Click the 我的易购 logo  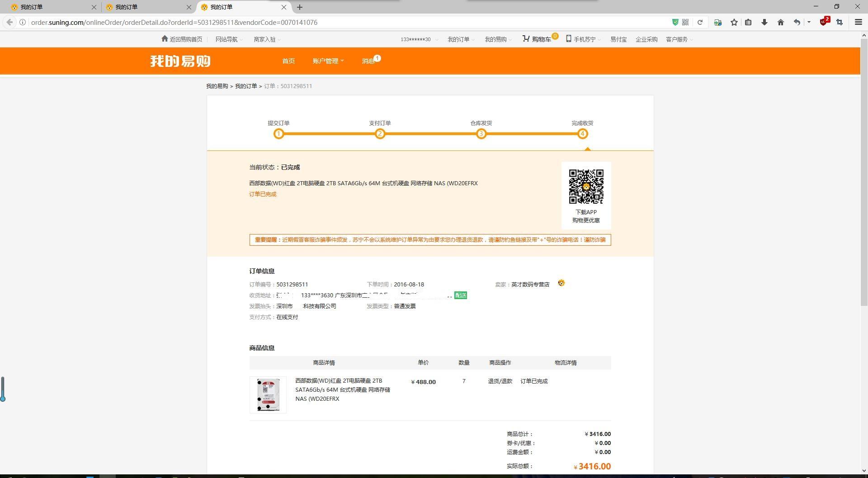(180, 61)
